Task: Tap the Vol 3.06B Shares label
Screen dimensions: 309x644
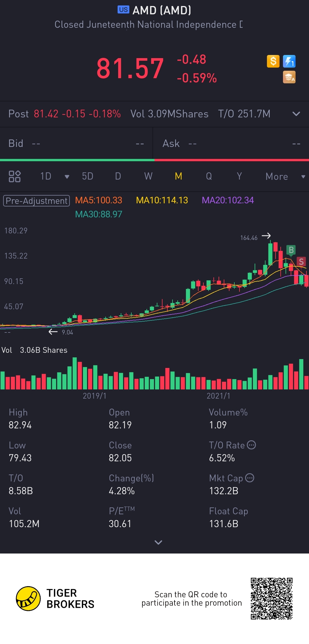Action: [34, 350]
